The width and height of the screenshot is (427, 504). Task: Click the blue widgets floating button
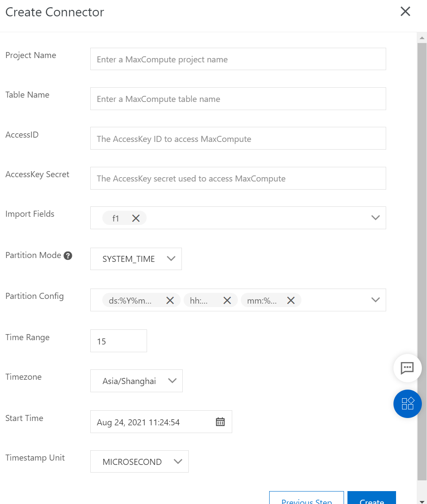(x=407, y=404)
